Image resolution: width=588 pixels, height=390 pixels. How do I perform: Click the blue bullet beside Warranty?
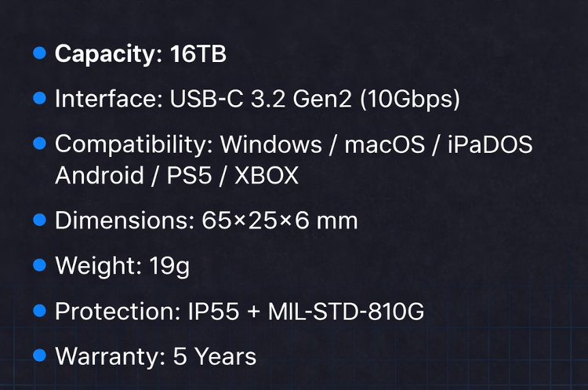tap(40, 355)
